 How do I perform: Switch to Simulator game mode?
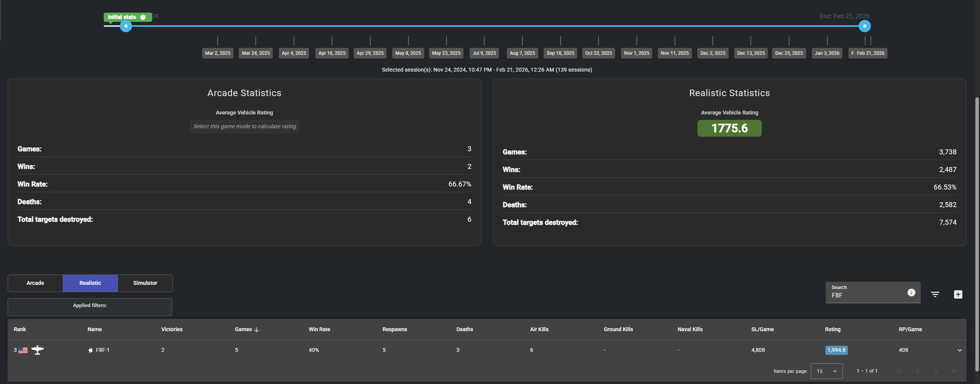click(x=145, y=283)
